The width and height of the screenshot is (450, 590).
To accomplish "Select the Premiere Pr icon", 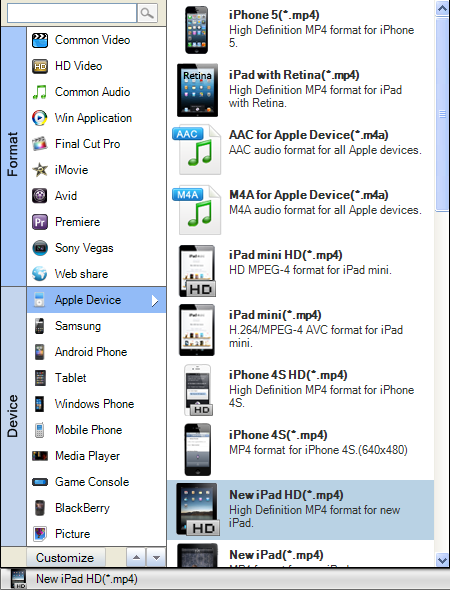I will click(x=40, y=222).
